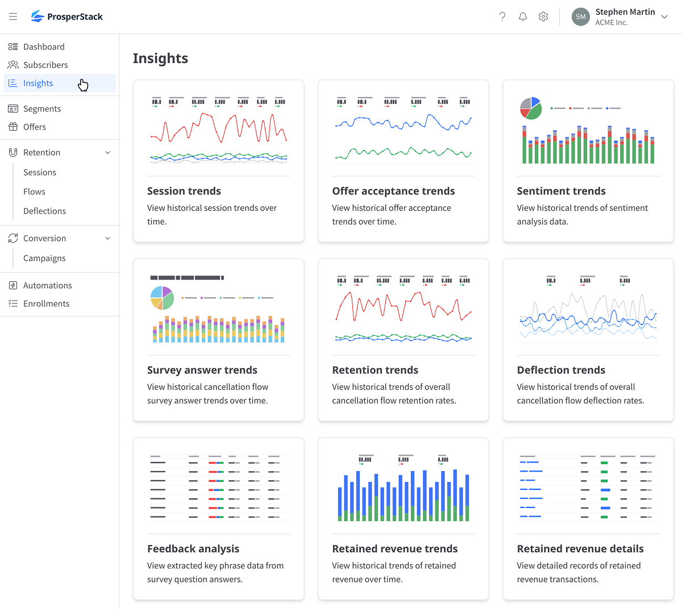682x616 pixels.
Task: Collapse the Conversion section chevron
Action: 107,238
